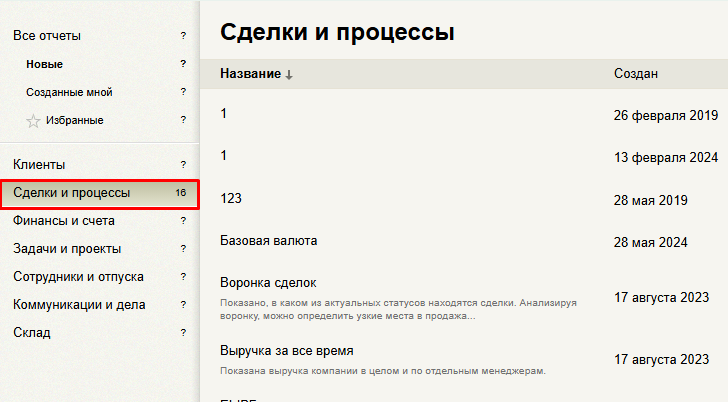Click the sort arrow next to Название
This screenshot has height=402, width=728.
[x=289, y=75]
